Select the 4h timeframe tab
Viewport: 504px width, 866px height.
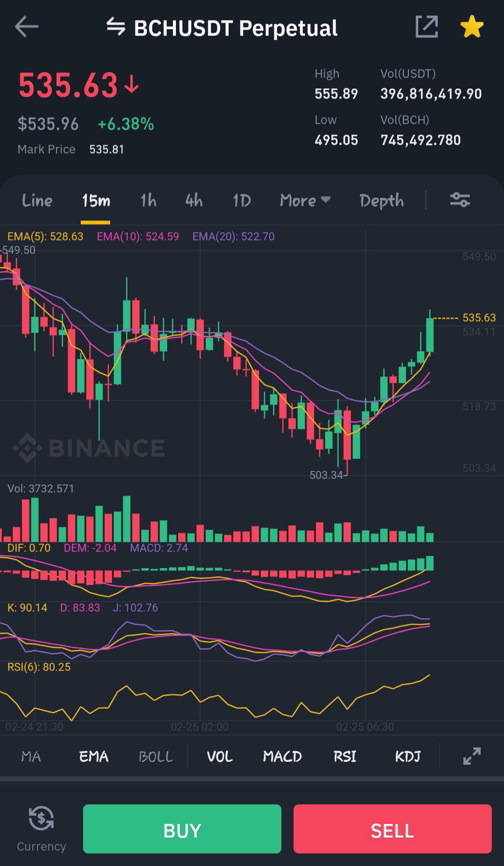click(x=194, y=200)
